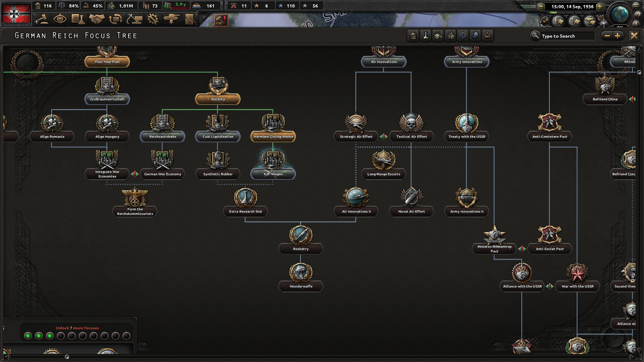Click the German Reich flag
This screenshot has width=644, height=362.
pos(15,13)
